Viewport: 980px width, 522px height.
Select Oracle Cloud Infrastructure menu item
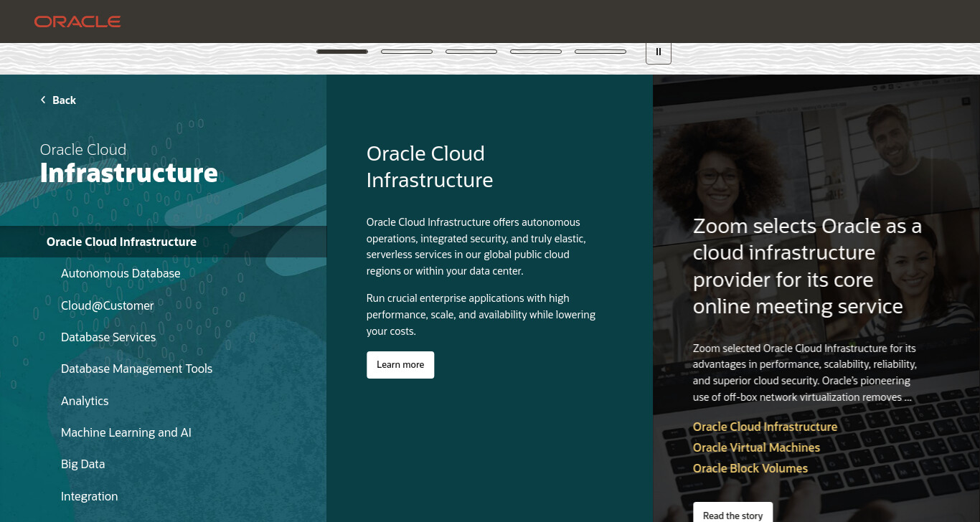[163, 242]
